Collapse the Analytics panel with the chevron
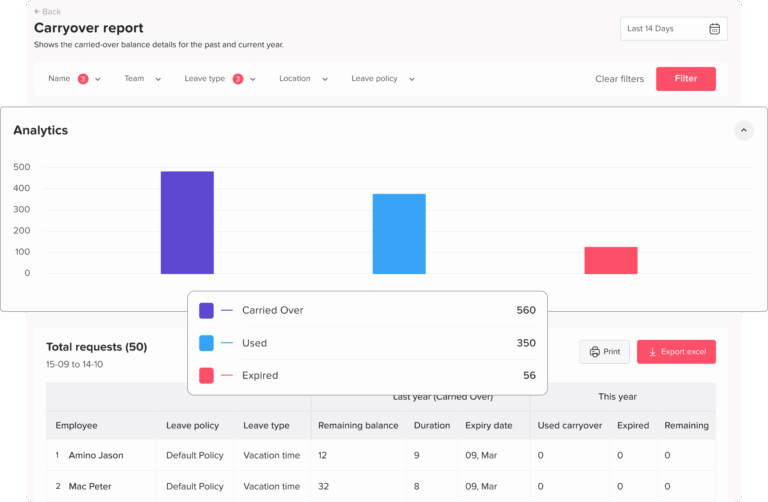This screenshot has height=502, width=768. click(744, 130)
